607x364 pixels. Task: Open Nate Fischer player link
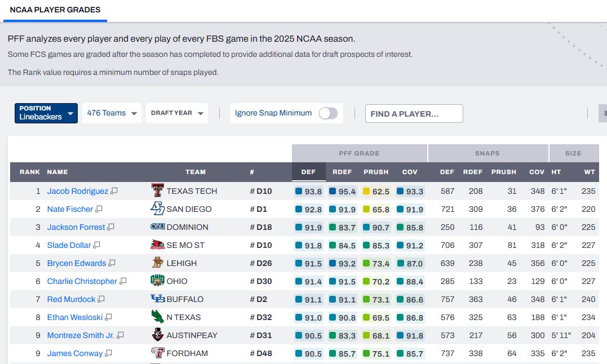(70, 209)
